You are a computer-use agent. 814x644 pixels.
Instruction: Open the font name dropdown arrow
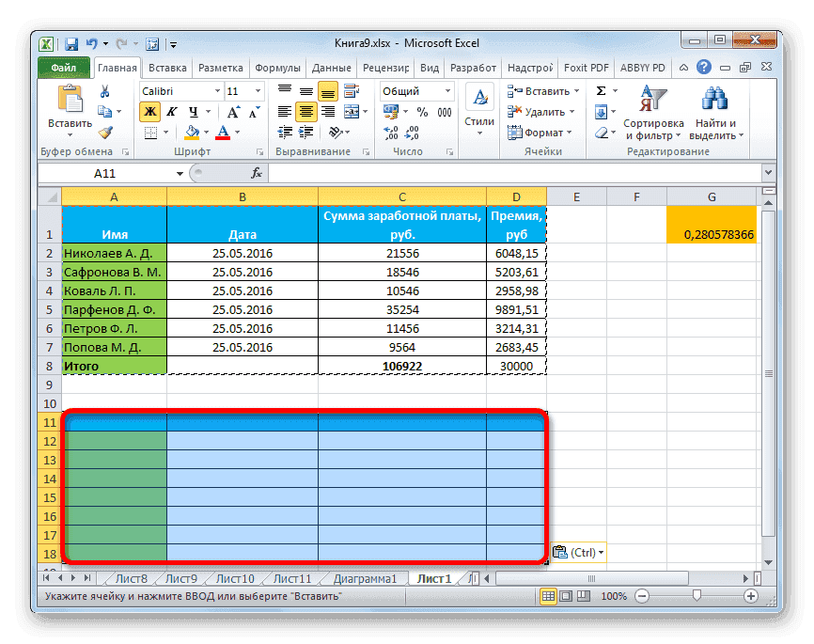(x=216, y=90)
